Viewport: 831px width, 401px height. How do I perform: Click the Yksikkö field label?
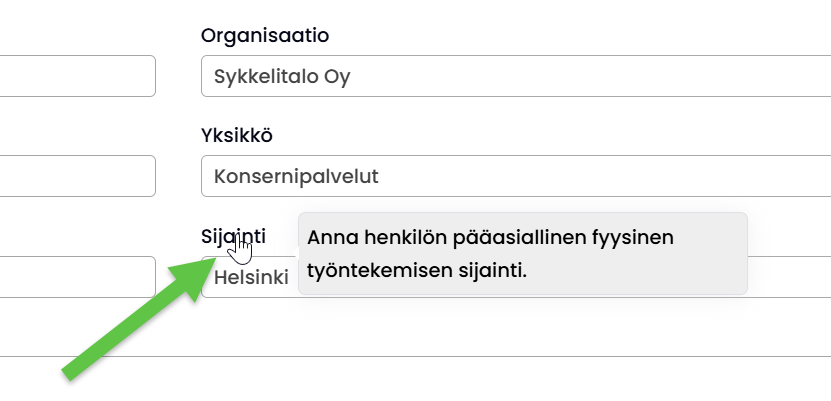coord(237,136)
